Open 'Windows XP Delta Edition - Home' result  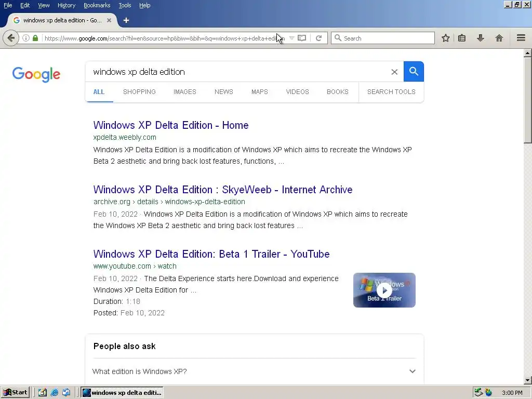(x=171, y=125)
